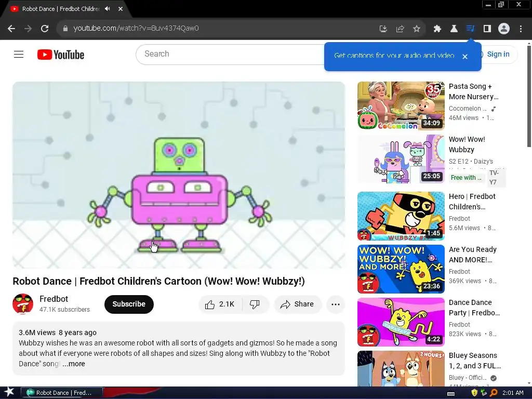
Task: Click the Share button
Action: pos(297,304)
